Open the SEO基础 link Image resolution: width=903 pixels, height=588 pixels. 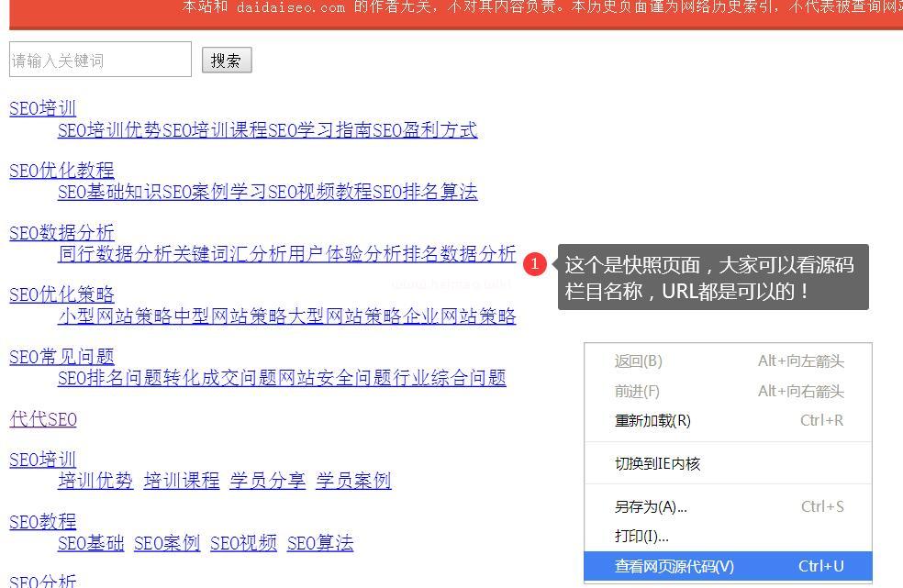tap(91, 542)
